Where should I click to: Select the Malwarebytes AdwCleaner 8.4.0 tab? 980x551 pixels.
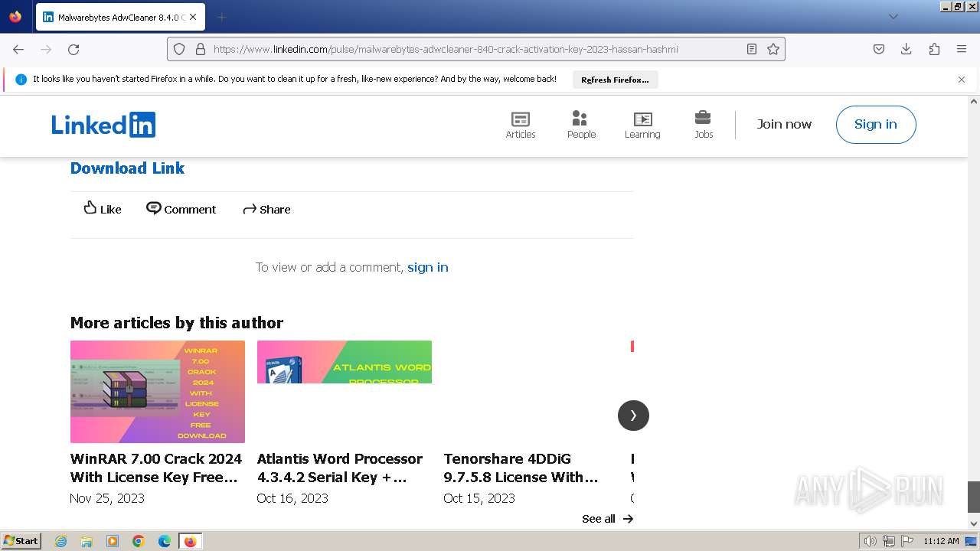[x=120, y=17]
